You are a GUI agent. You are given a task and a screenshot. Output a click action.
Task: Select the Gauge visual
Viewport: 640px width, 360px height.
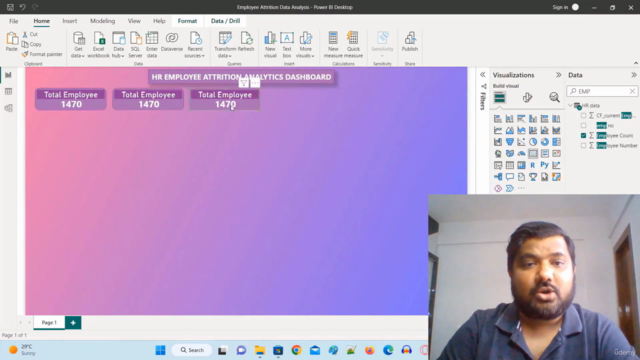click(x=521, y=153)
